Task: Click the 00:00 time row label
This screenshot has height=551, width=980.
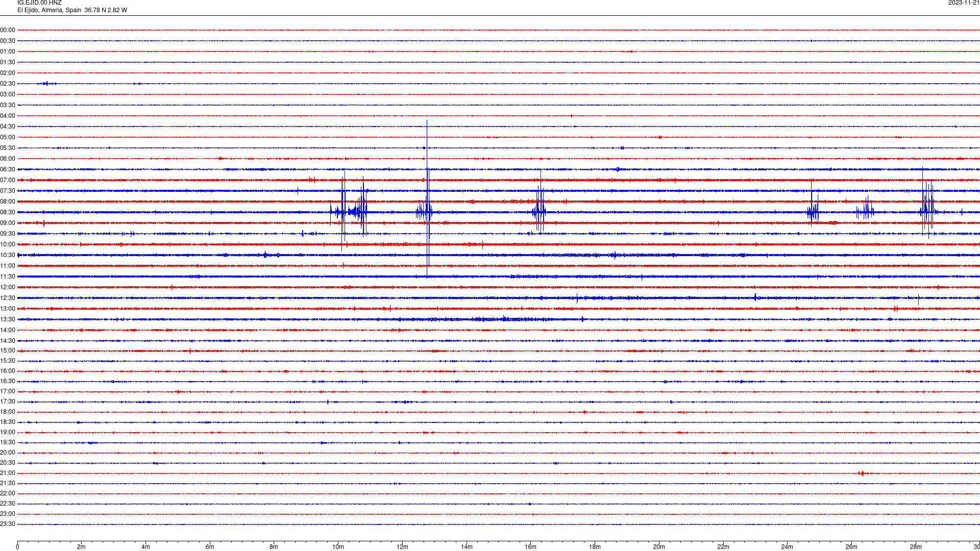Action: coord(8,30)
